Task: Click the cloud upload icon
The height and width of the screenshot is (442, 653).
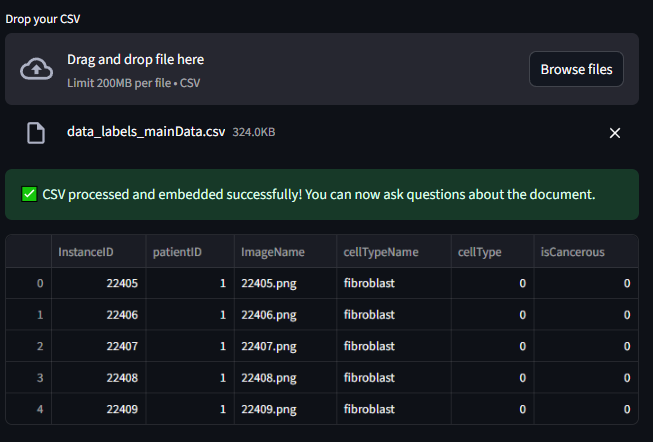Action: tap(36, 69)
